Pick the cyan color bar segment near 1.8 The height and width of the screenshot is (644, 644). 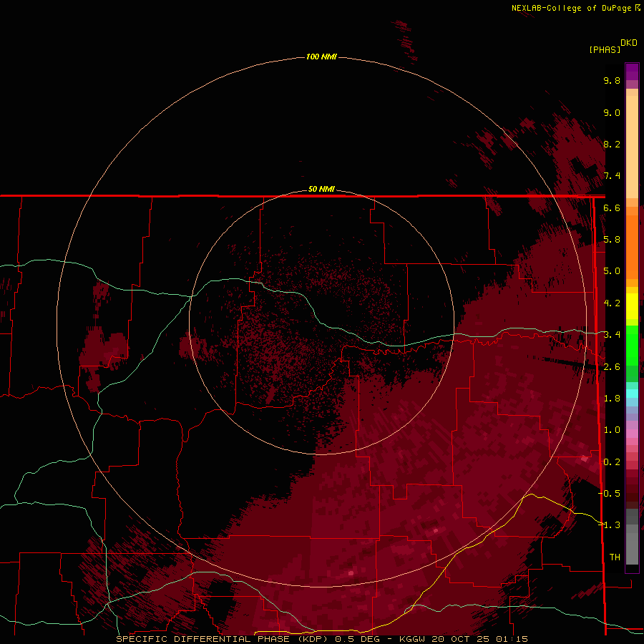tap(632, 394)
